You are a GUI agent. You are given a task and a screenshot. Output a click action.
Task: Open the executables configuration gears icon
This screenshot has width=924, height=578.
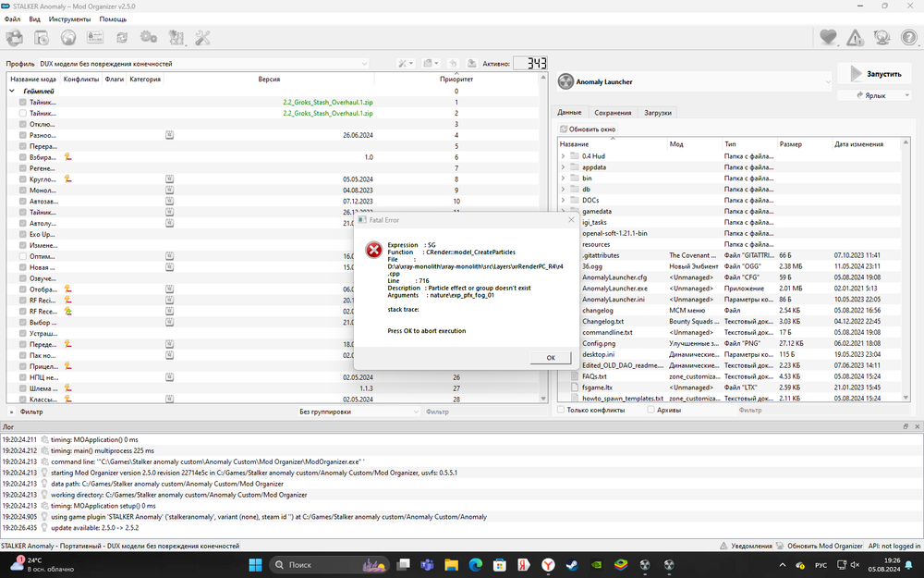click(148, 37)
